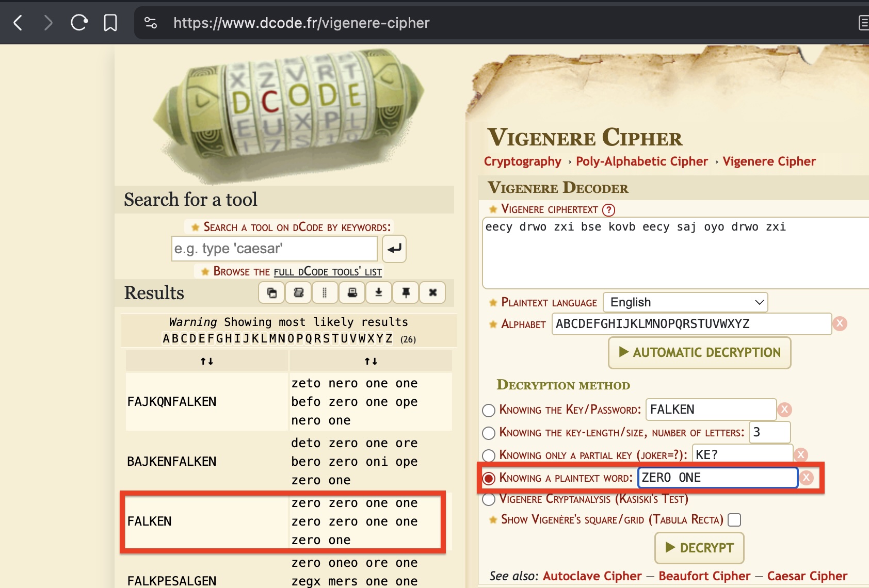The image size is (869, 588).
Task: Select the BAJKENFALKEN key result
Action: 172,462
